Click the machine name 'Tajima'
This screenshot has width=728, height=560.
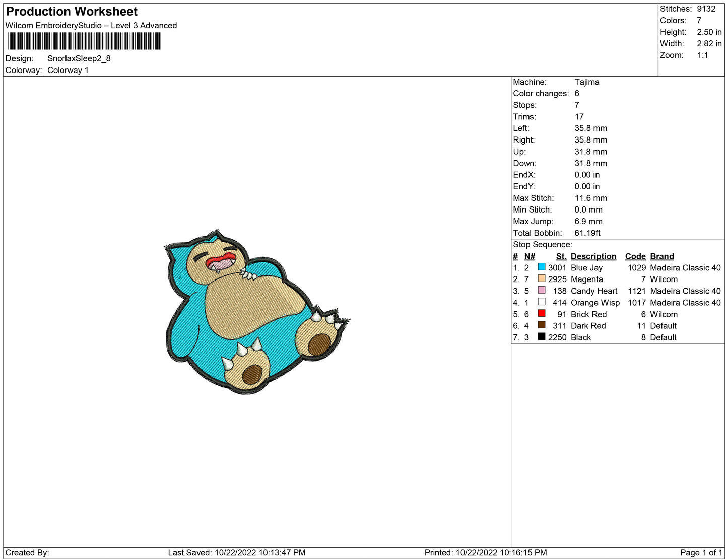click(x=587, y=82)
